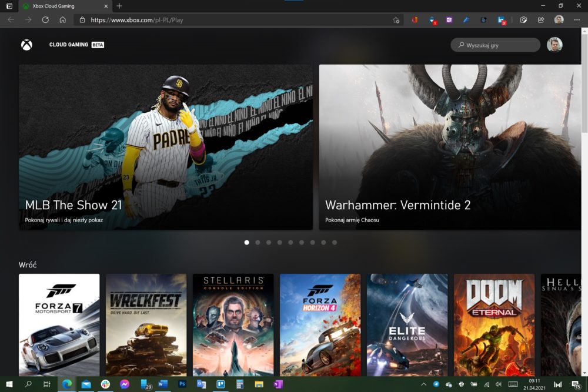Open the Mail app on taskbar
The width and height of the screenshot is (588, 392).
coord(86,384)
